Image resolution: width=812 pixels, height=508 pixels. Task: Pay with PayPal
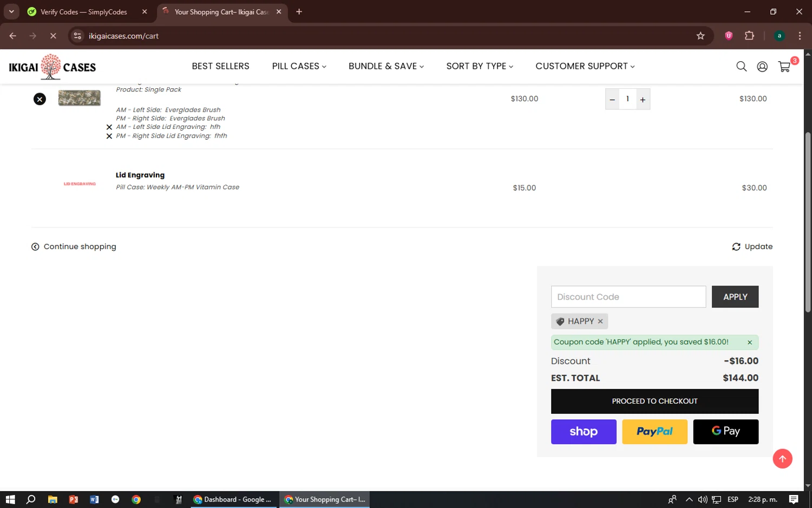(x=654, y=432)
